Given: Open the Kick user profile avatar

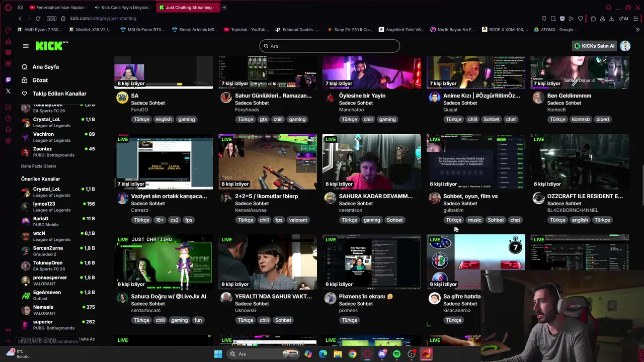Looking at the screenshot, I should coord(625,46).
